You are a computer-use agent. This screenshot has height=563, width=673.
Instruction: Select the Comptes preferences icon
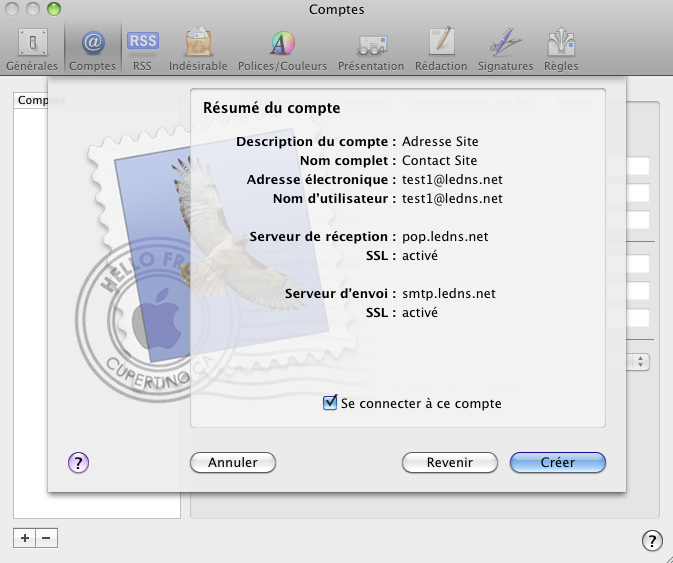92,48
